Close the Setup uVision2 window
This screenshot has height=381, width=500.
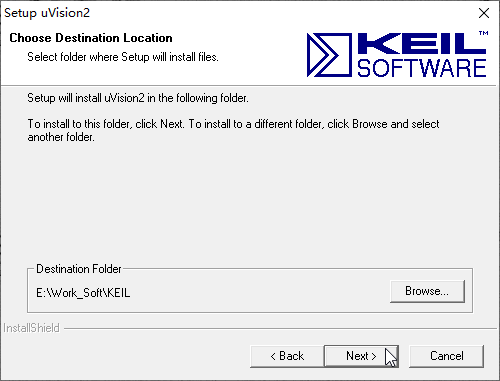pos(484,13)
